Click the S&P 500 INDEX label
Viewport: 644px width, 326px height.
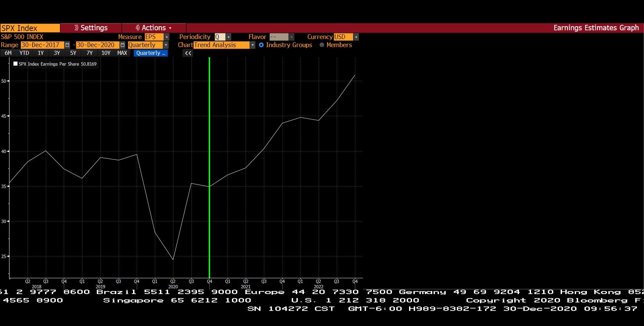(22, 37)
